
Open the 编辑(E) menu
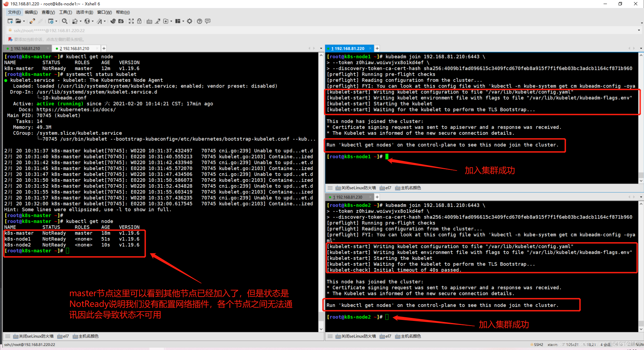[31, 12]
